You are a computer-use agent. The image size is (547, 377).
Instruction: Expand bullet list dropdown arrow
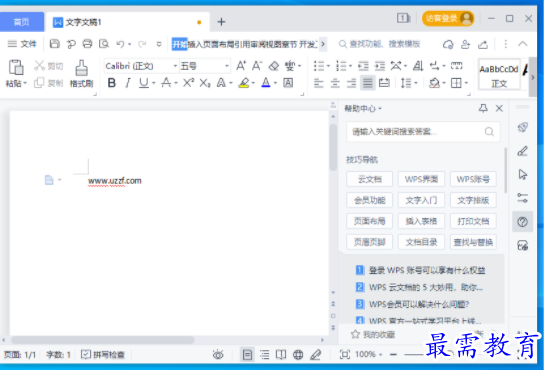(329, 66)
